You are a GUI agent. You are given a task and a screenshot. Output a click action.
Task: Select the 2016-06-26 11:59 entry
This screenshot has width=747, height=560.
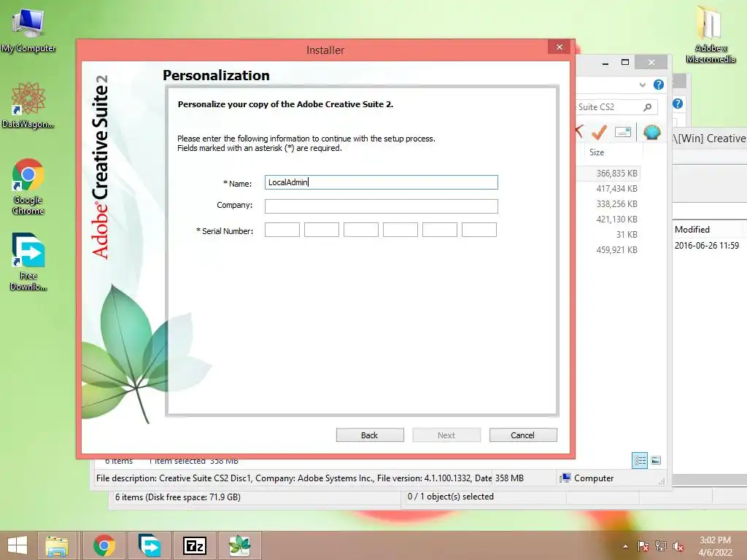[x=706, y=246]
